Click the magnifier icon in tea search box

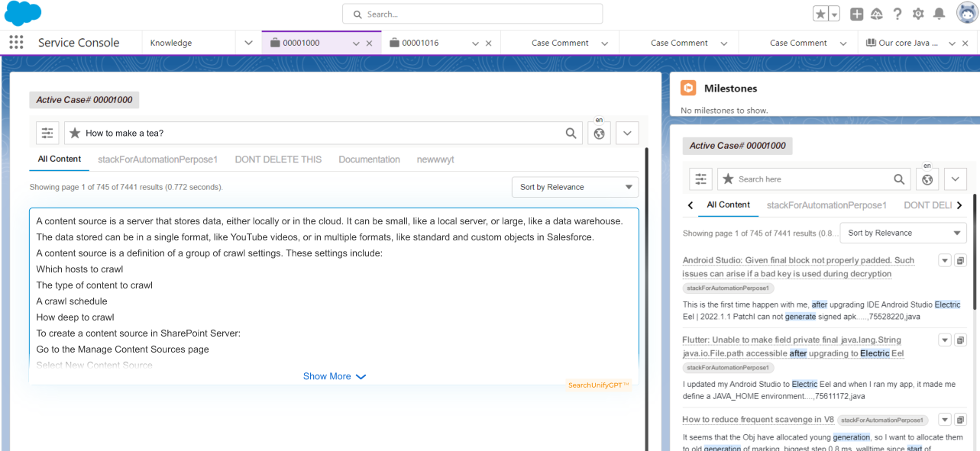[571, 133]
